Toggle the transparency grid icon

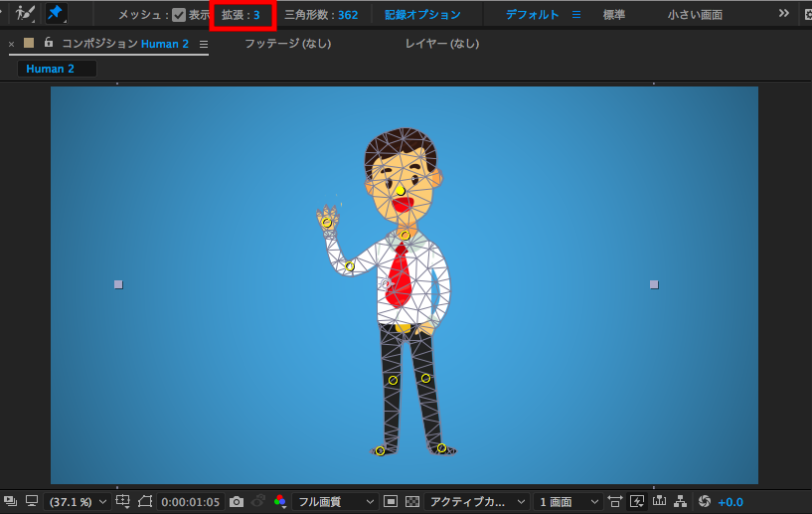(412, 501)
